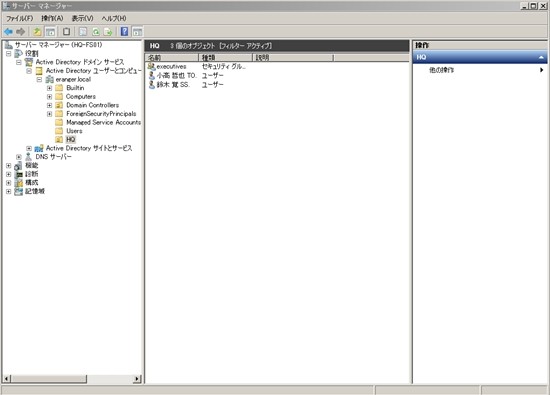Click ユーザー type cell for 小高

[213, 75]
